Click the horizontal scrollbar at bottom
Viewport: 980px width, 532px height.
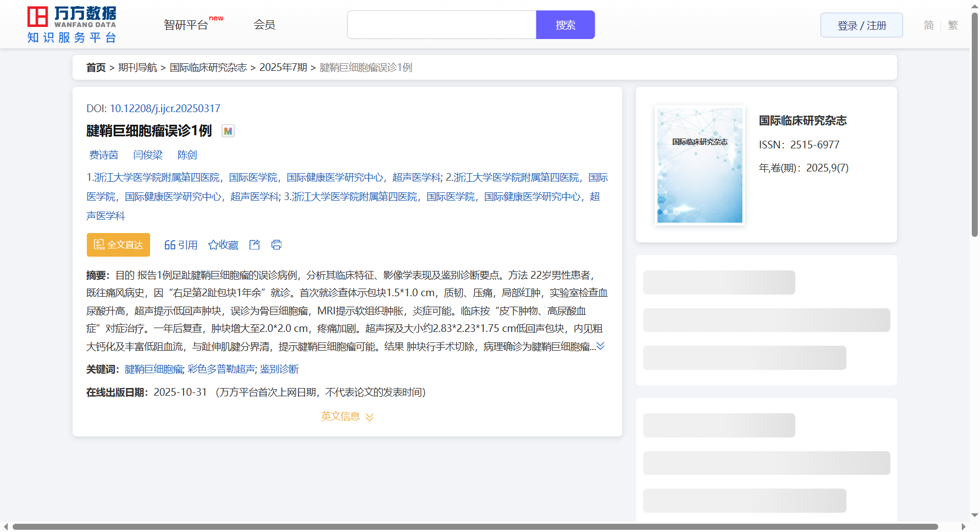[x=475, y=527]
